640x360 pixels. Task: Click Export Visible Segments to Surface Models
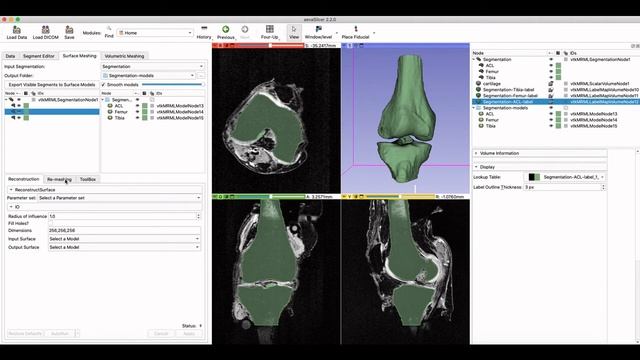pyautogui.click(x=52, y=84)
